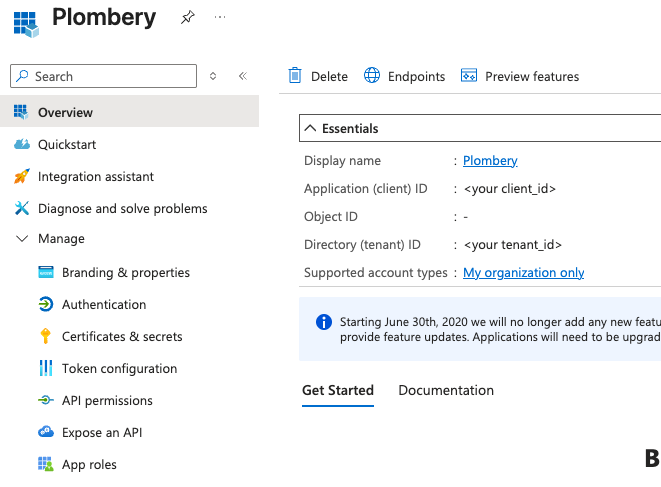
Task: Click the Plombery app registration icon
Action: point(26,24)
